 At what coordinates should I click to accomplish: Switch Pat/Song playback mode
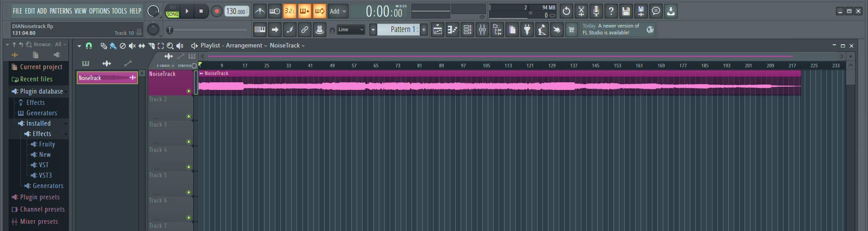tap(173, 11)
